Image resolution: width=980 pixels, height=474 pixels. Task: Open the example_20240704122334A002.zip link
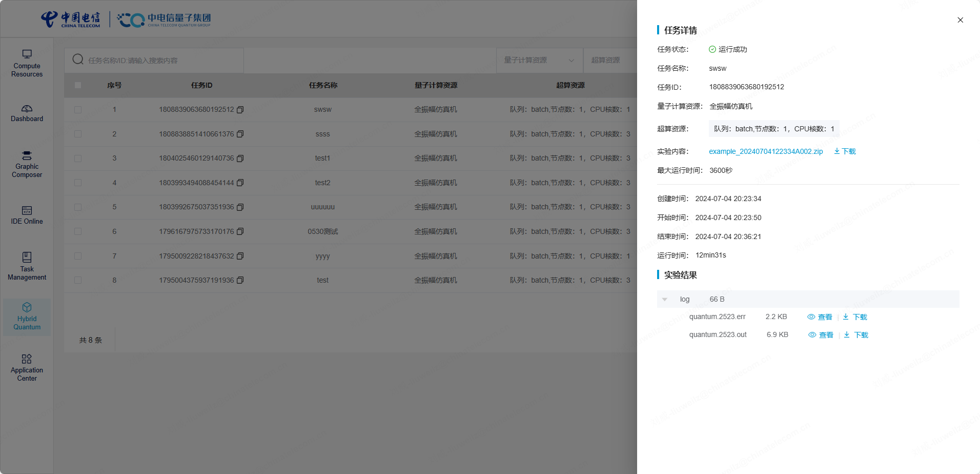[x=766, y=151]
